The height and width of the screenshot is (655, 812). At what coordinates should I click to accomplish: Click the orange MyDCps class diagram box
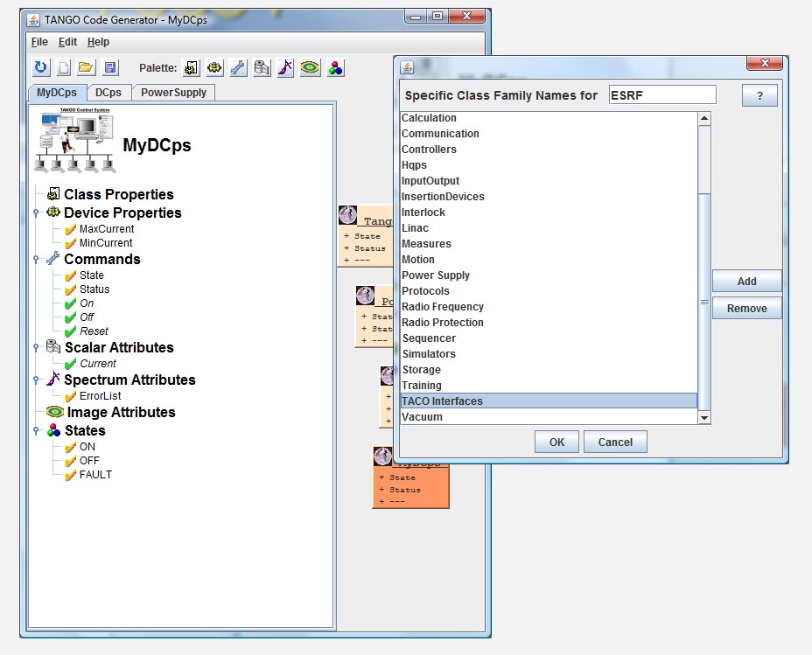410,484
